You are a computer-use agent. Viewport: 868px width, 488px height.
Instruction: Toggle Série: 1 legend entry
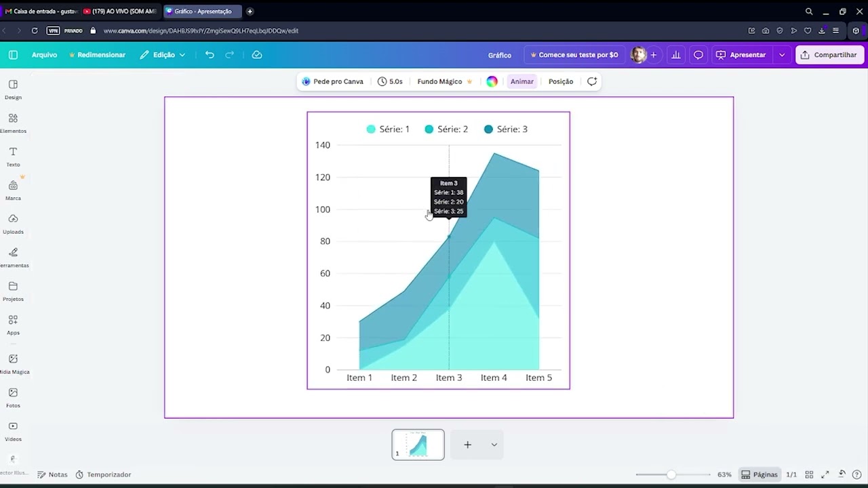(388, 129)
